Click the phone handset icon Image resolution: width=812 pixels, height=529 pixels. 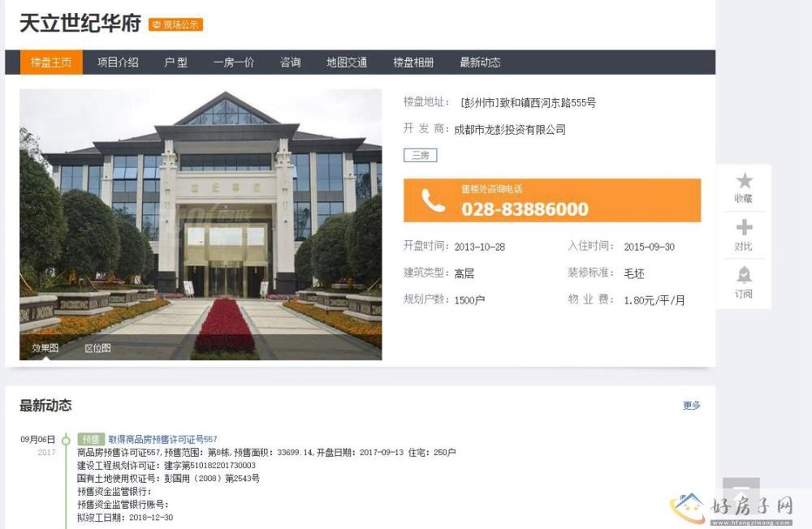(x=433, y=201)
